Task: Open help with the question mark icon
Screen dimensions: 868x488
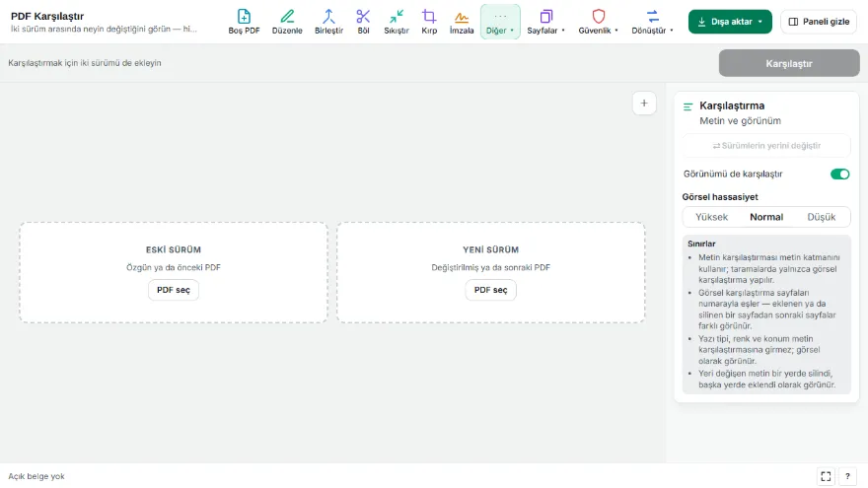Action: point(847,476)
